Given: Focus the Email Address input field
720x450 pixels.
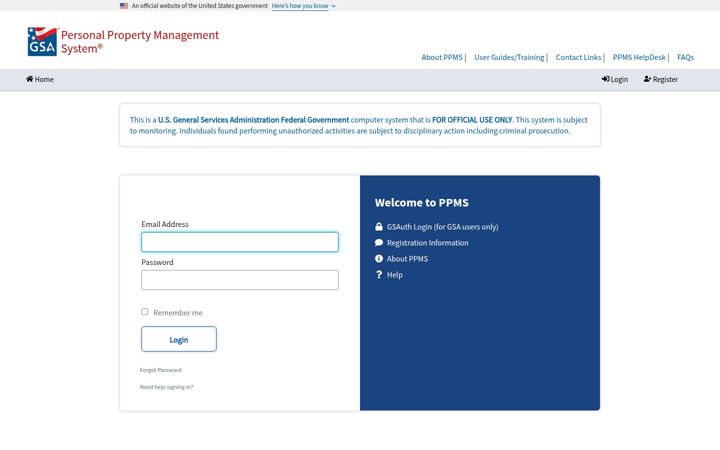Looking at the screenshot, I should pyautogui.click(x=240, y=242).
